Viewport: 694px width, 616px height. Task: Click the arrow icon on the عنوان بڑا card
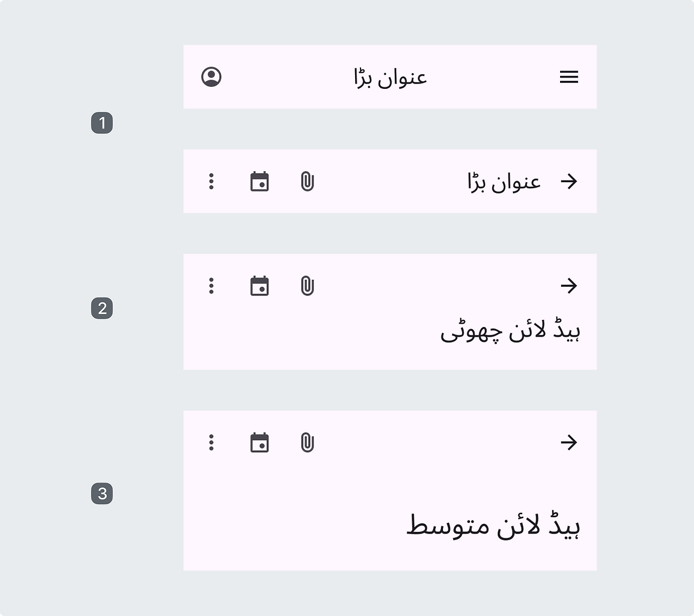click(x=569, y=182)
